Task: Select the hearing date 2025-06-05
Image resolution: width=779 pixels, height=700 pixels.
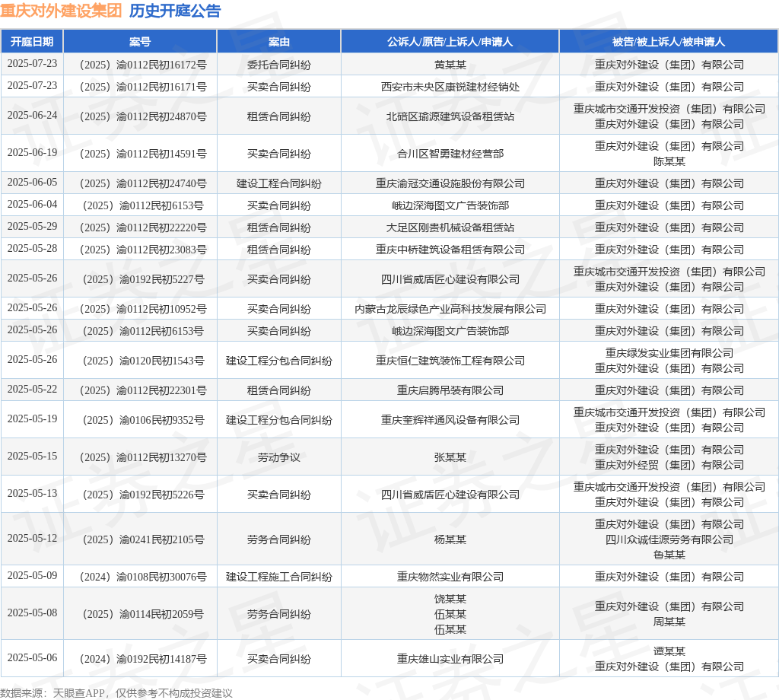Action: [32, 183]
